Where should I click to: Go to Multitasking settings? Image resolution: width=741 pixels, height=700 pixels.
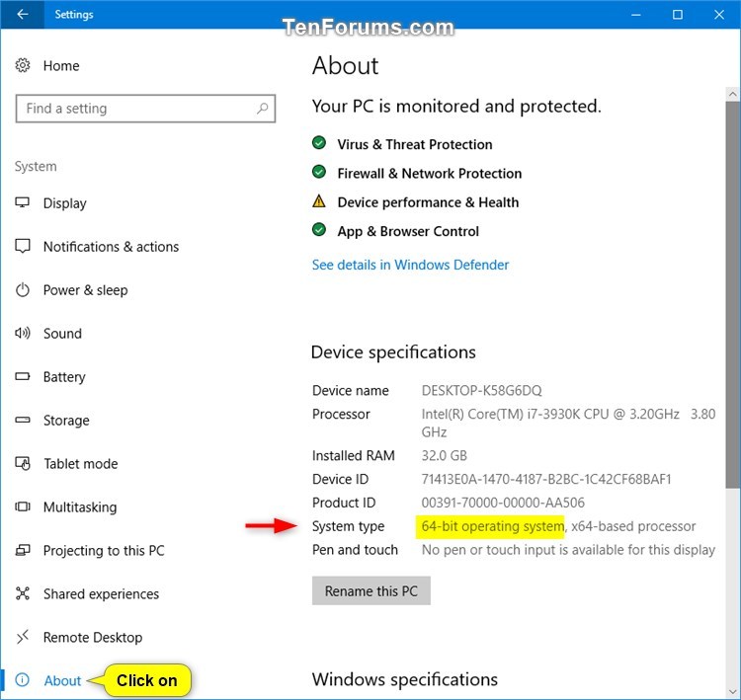point(80,507)
